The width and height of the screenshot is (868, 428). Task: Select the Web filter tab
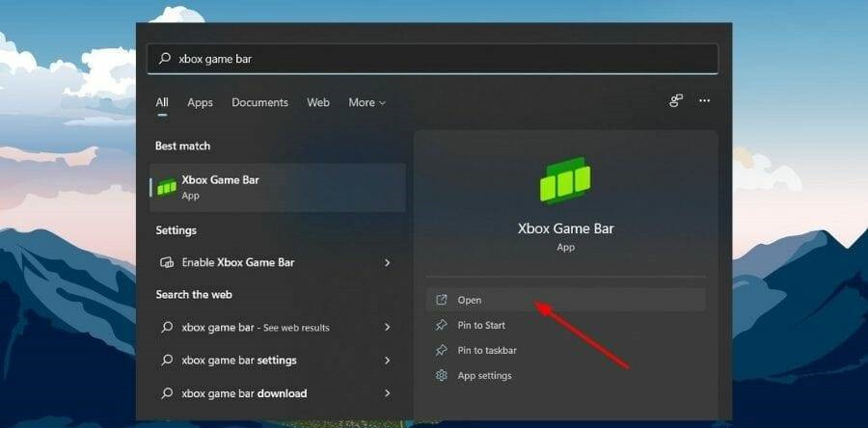click(x=318, y=103)
